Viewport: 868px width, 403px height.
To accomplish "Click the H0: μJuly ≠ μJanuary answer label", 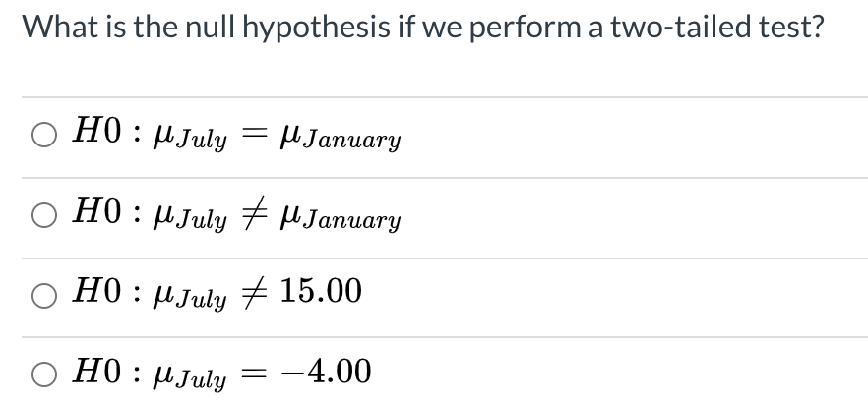I will click(x=236, y=214).
